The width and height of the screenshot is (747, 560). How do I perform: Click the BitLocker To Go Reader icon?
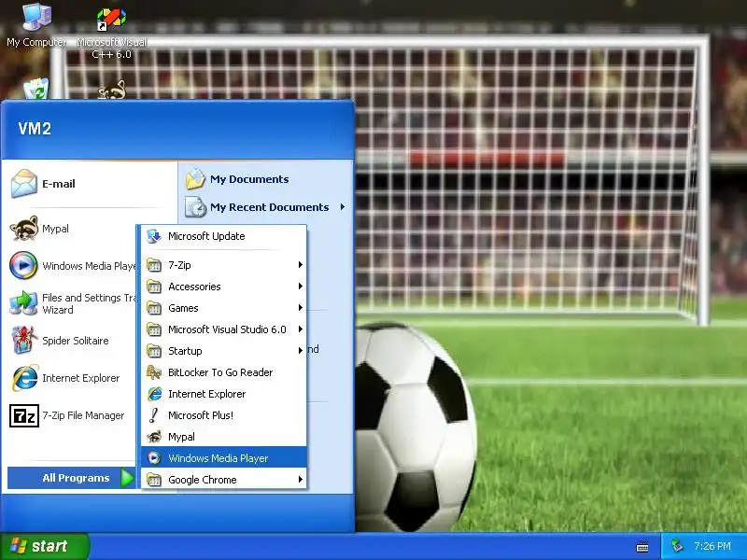154,372
